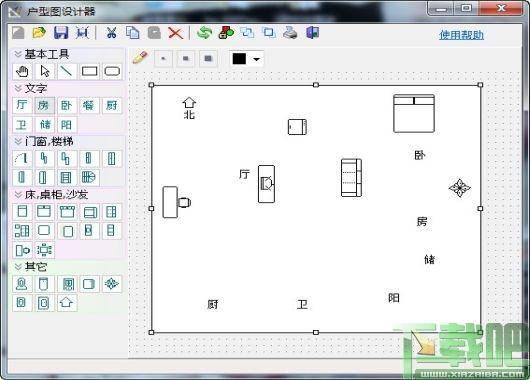
Task: Select the hand pan tool
Action: click(22, 71)
